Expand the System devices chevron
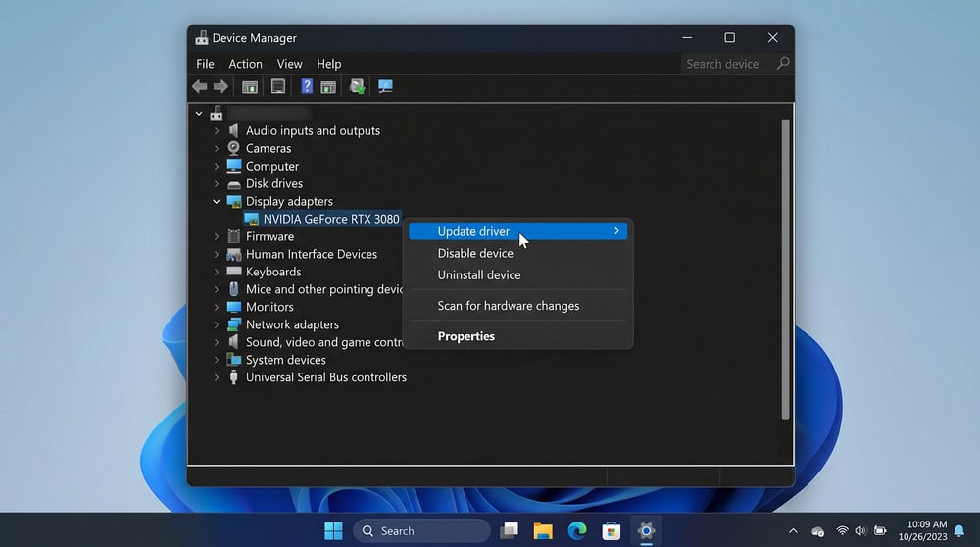Viewport: 980px width, 547px height. click(217, 360)
